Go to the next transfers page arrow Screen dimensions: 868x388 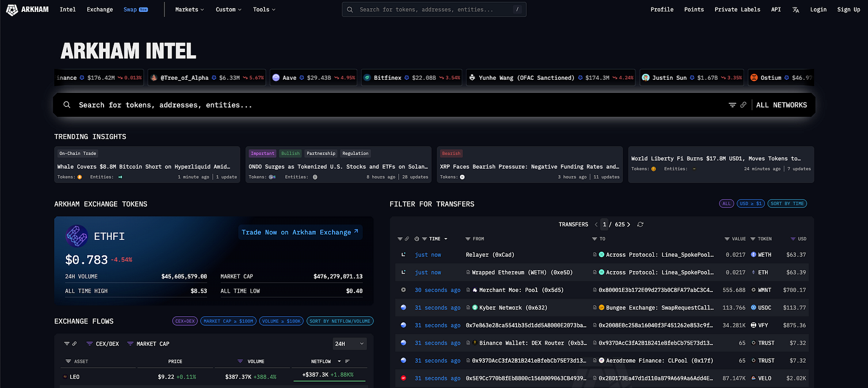pyautogui.click(x=629, y=224)
